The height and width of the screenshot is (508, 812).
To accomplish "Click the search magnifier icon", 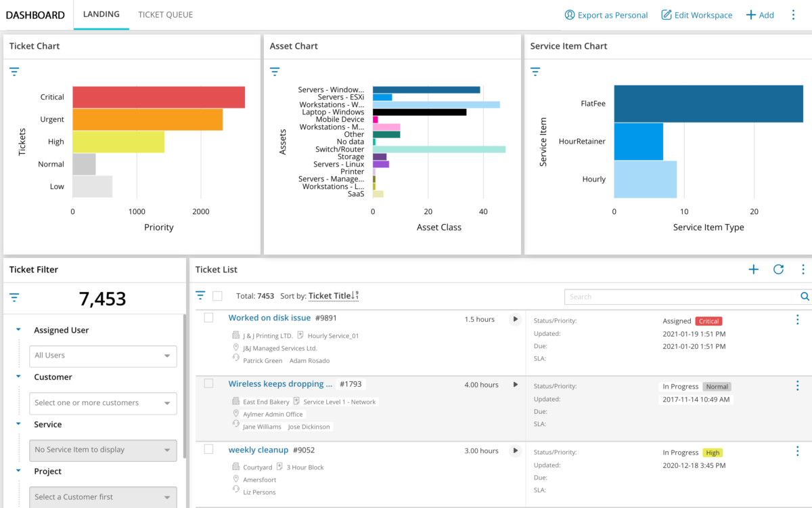I will click(805, 296).
